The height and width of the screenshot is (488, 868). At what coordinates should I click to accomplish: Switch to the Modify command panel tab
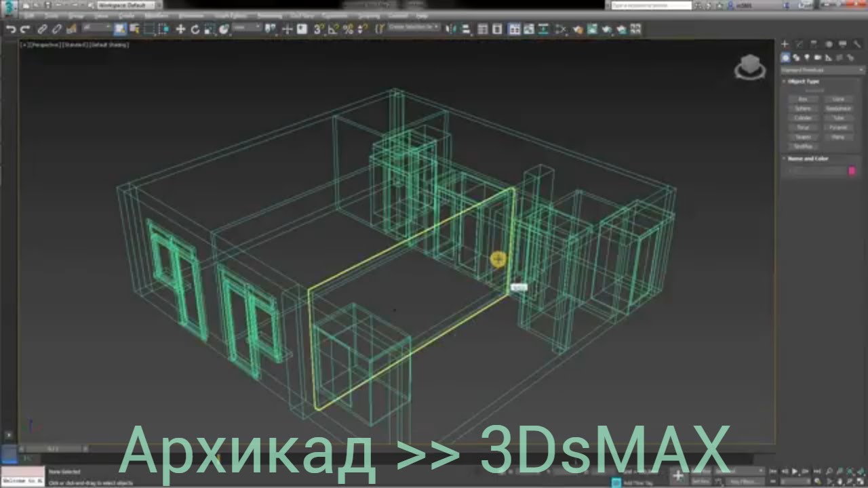(x=799, y=45)
